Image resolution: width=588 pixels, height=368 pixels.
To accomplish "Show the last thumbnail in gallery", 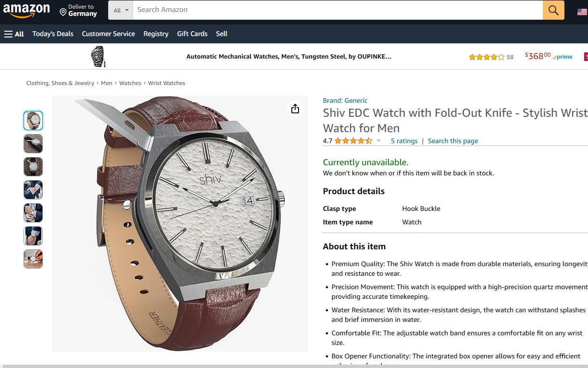I will 33,259.
